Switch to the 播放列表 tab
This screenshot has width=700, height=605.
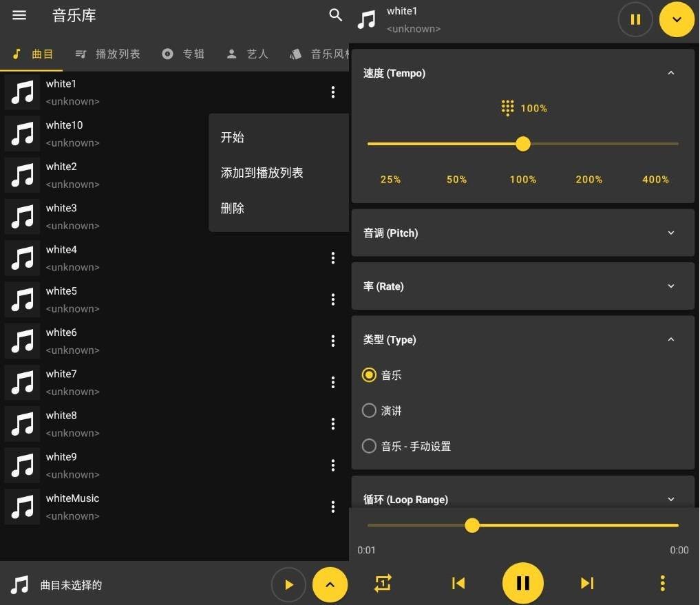coord(108,54)
